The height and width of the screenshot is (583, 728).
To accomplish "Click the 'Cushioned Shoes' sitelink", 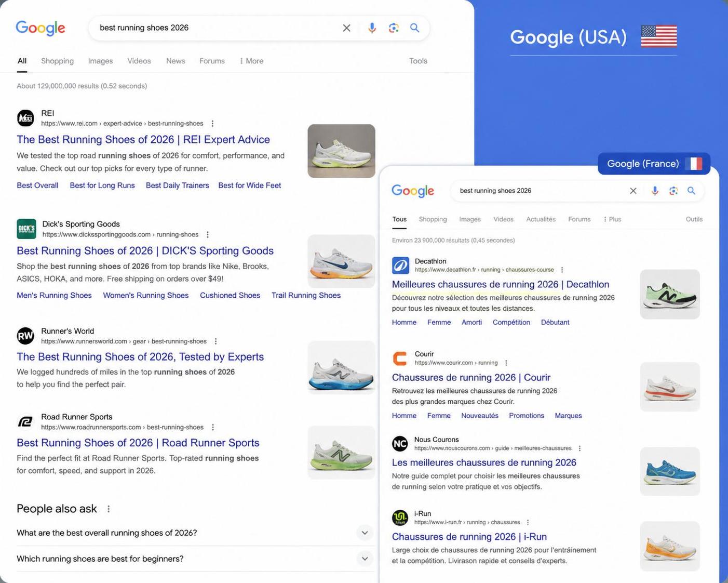I will pos(230,295).
